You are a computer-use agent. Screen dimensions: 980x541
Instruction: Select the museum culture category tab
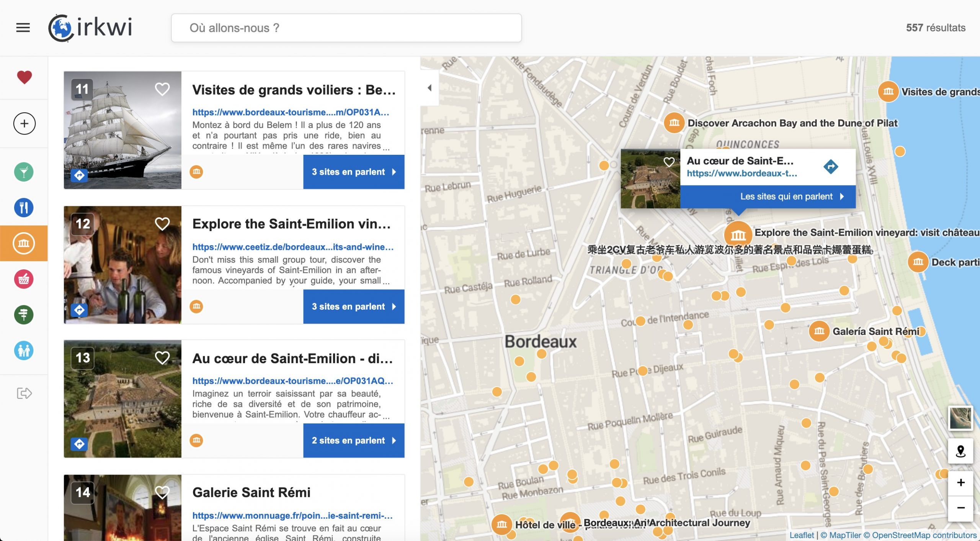(24, 243)
